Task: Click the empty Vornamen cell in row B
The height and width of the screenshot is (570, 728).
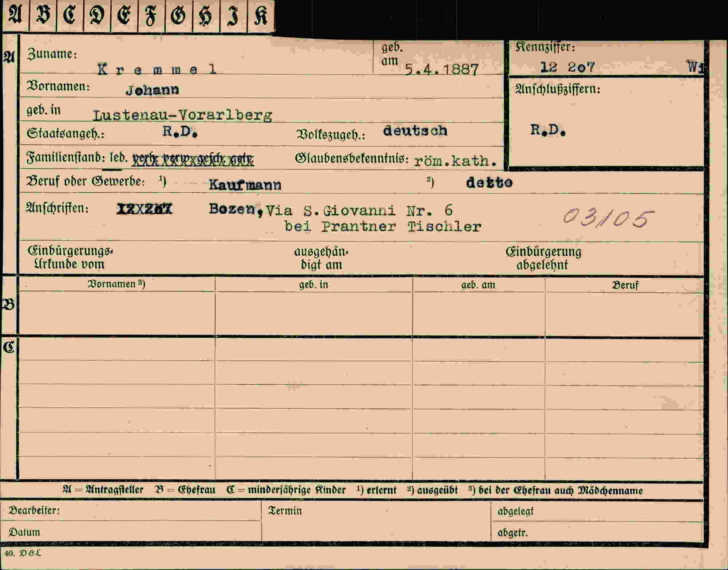Action: click(x=117, y=313)
